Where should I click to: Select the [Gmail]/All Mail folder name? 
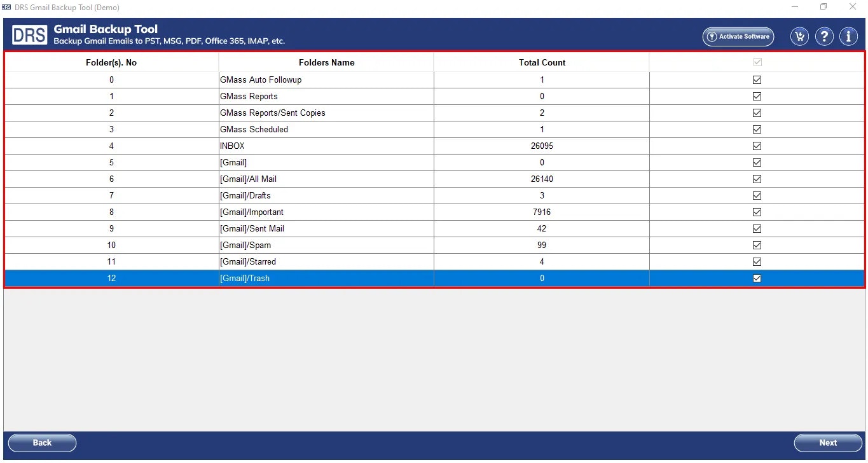[x=248, y=179]
